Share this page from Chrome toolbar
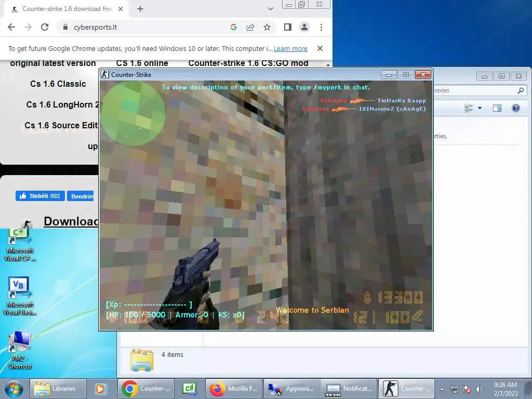The height and width of the screenshot is (399, 532). (250, 27)
